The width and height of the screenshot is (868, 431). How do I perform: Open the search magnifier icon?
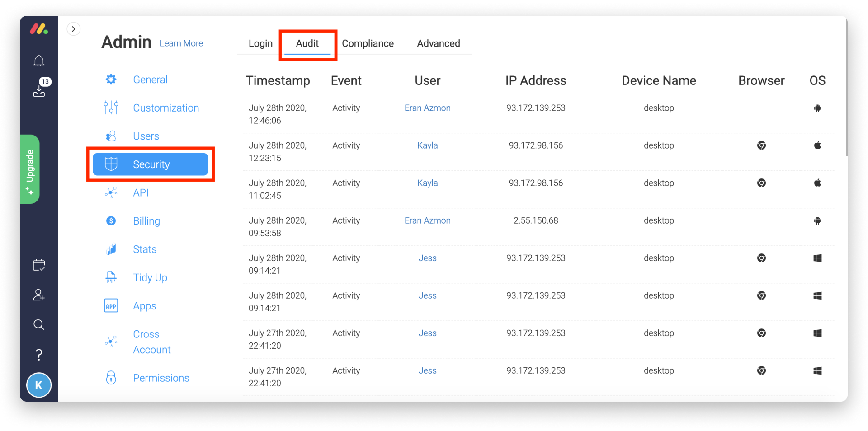[x=39, y=325]
